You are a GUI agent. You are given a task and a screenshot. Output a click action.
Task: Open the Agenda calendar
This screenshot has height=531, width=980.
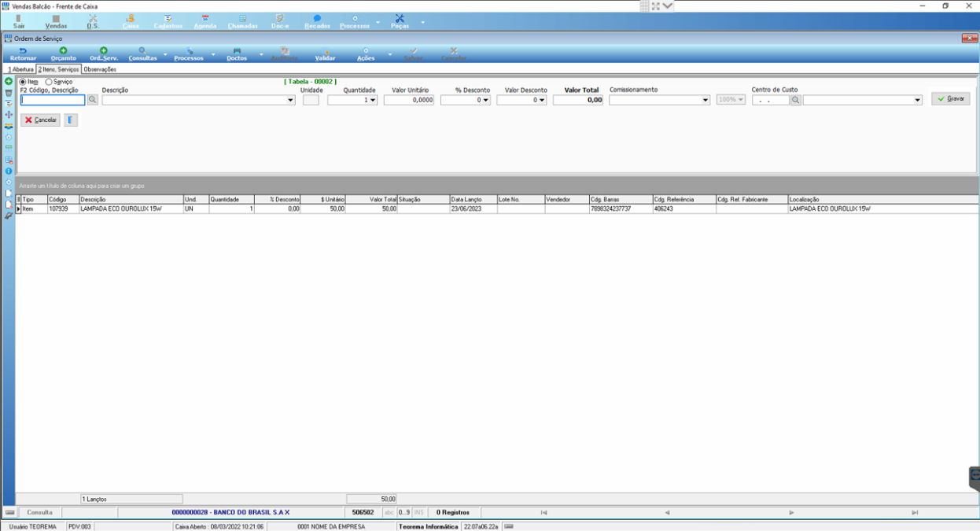(x=205, y=21)
